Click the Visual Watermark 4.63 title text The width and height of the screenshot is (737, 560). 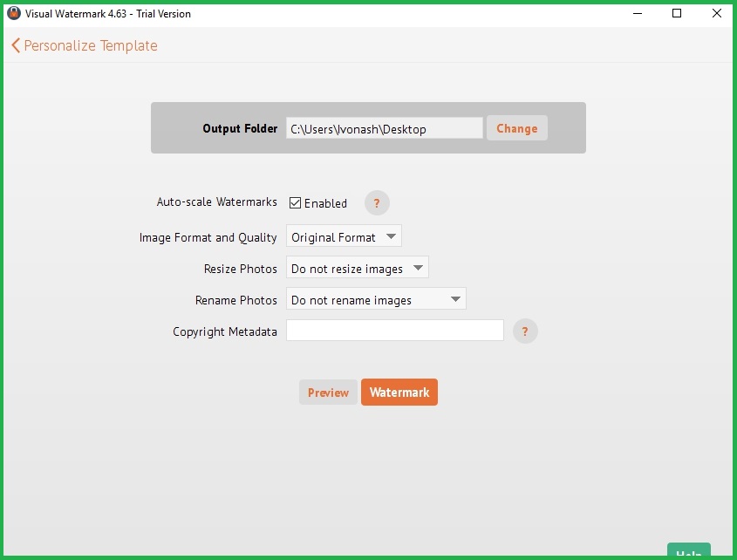pyautogui.click(x=108, y=14)
